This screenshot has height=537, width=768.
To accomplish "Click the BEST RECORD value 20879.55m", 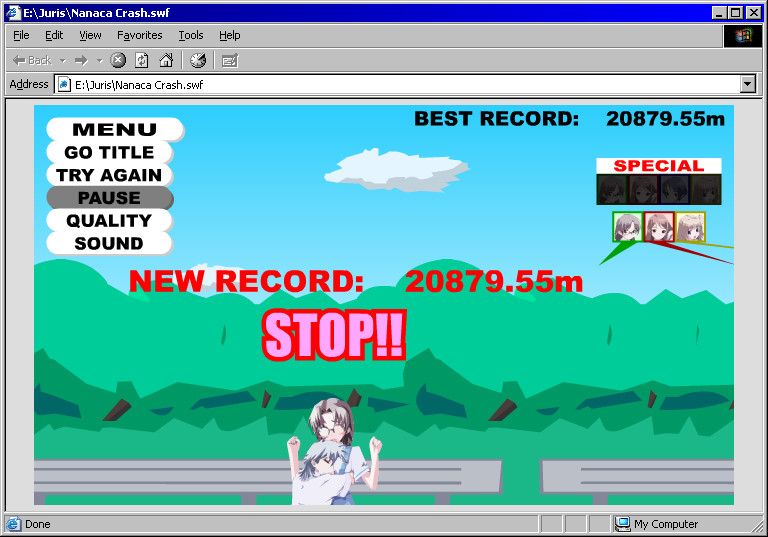I will coord(665,119).
